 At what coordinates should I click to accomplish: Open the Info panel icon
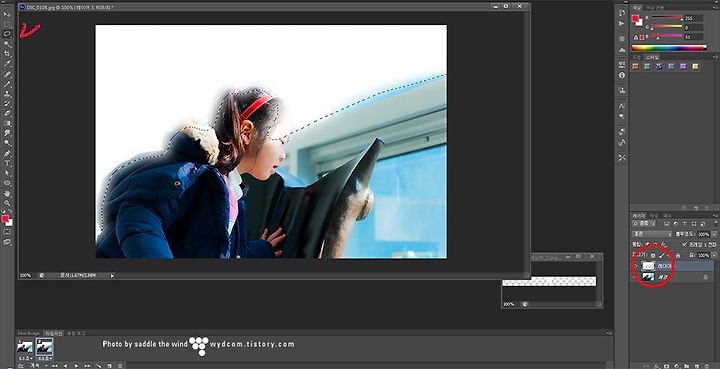point(622,75)
